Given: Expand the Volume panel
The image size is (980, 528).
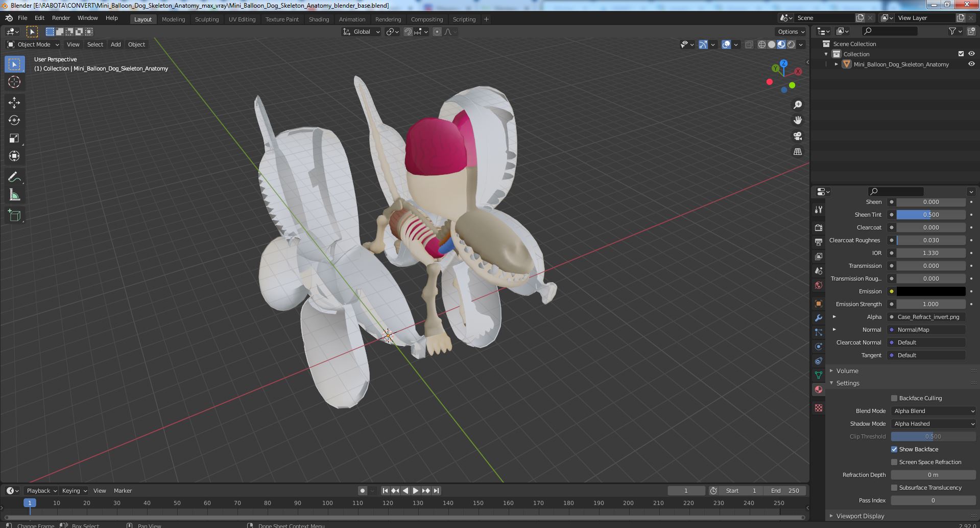Looking at the screenshot, I should click(847, 371).
